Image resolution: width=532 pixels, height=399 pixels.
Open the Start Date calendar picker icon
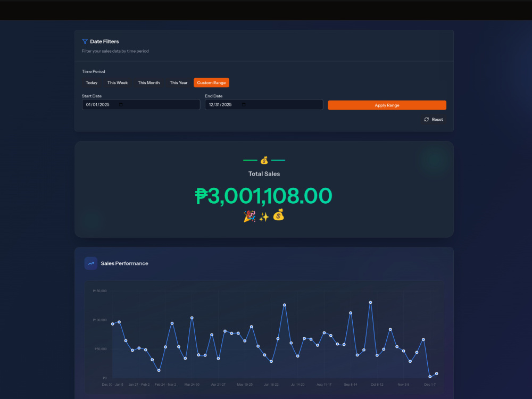pyautogui.click(x=121, y=104)
